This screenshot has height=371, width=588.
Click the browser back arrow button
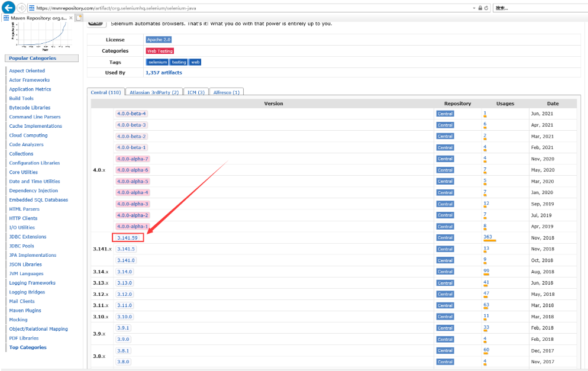click(x=9, y=8)
